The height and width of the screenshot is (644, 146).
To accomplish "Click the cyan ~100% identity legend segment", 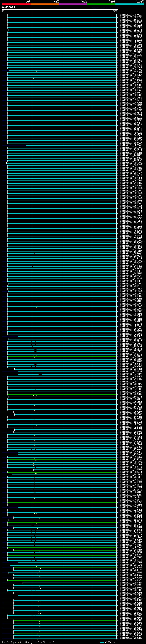I will [130, 4].
